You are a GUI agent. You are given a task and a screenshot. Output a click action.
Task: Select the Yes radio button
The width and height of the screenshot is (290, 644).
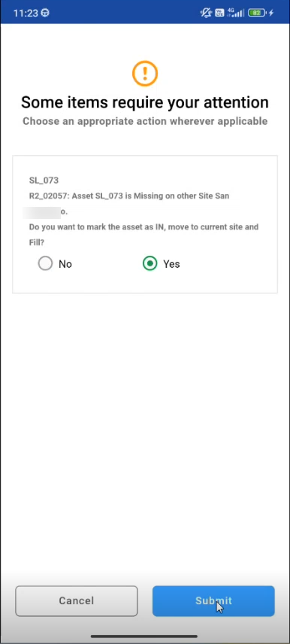[x=150, y=263]
